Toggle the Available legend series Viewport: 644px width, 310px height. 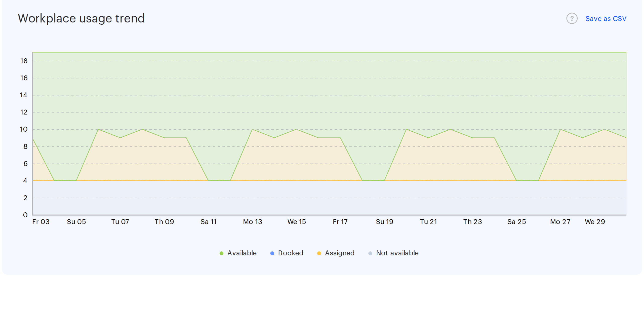click(x=238, y=253)
